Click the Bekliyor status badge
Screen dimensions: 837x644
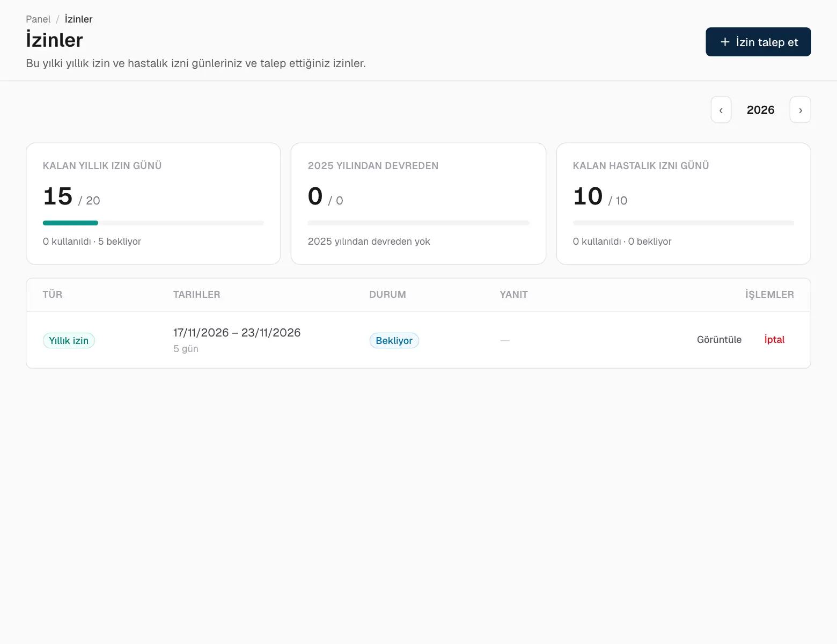click(x=394, y=341)
